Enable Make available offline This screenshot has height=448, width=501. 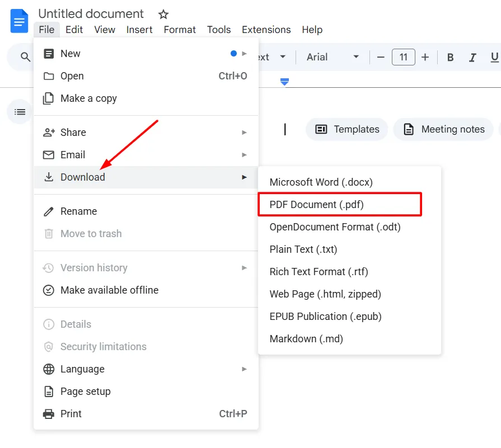tap(110, 290)
